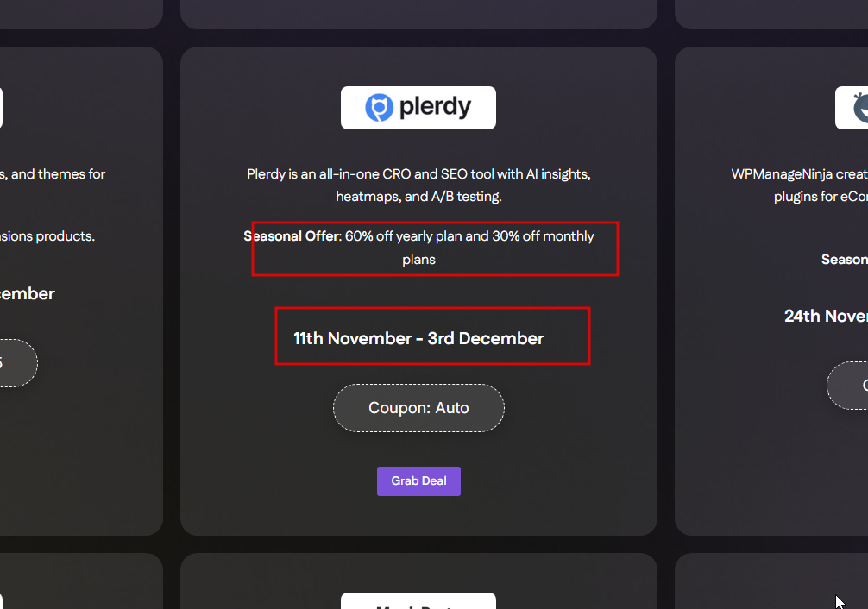The height and width of the screenshot is (609, 868).
Task: Click the Plerdy logo image
Action: (418, 108)
